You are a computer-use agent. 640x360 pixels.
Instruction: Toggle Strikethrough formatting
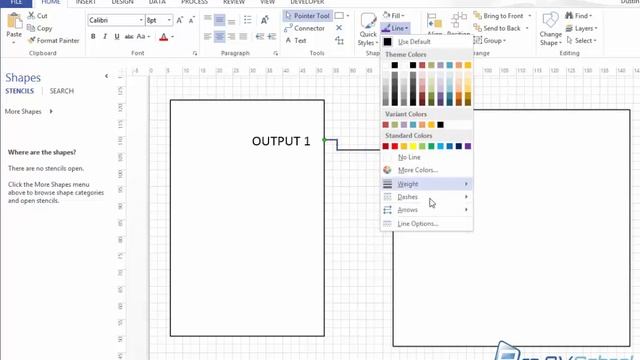click(x=129, y=37)
